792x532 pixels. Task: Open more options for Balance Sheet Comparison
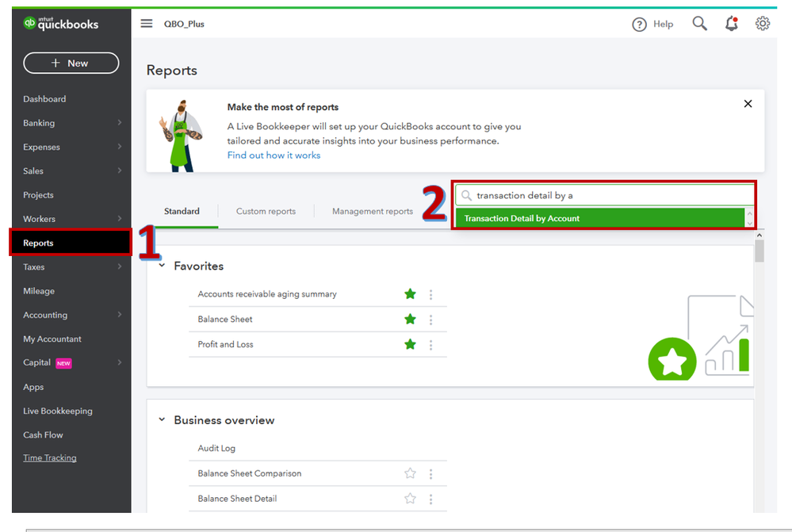pos(430,474)
